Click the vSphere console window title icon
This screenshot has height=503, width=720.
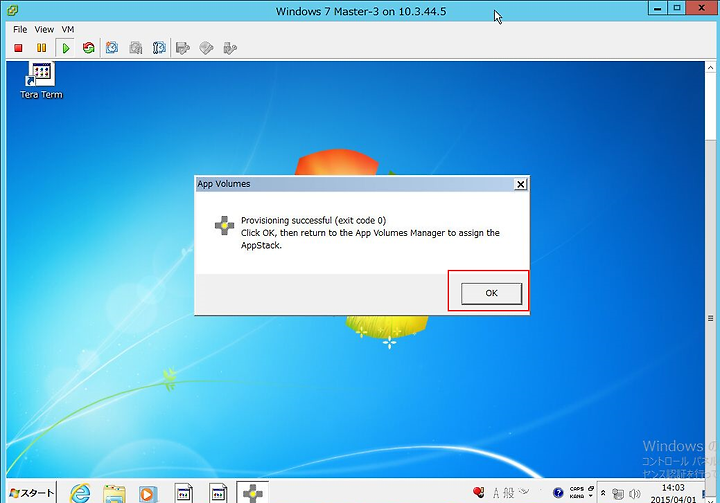point(13,10)
